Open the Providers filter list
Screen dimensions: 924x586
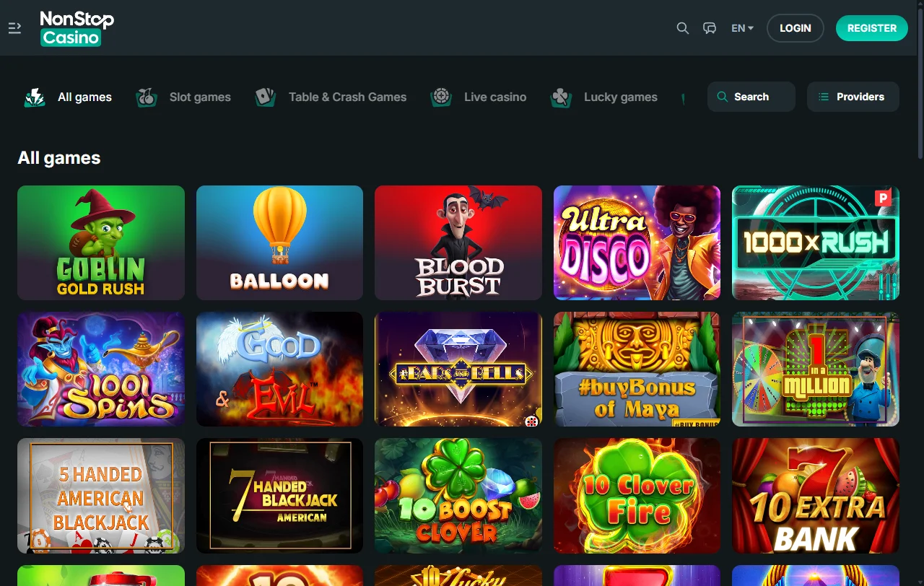point(853,97)
